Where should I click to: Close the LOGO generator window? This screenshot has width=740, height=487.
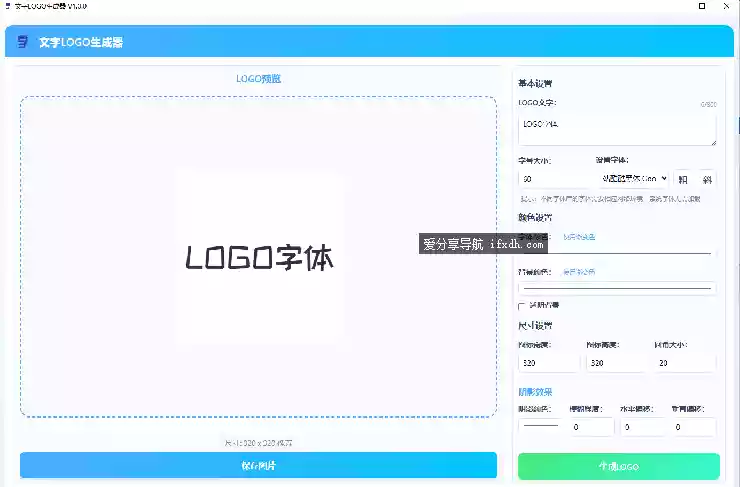pos(727,6)
